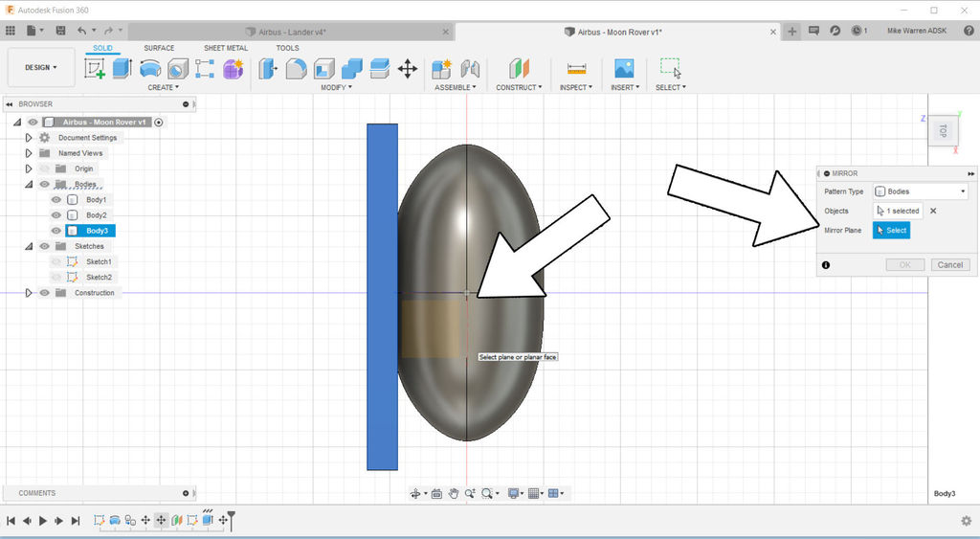The width and height of the screenshot is (980, 539).
Task: Expand the Construction folder
Action: (29, 293)
